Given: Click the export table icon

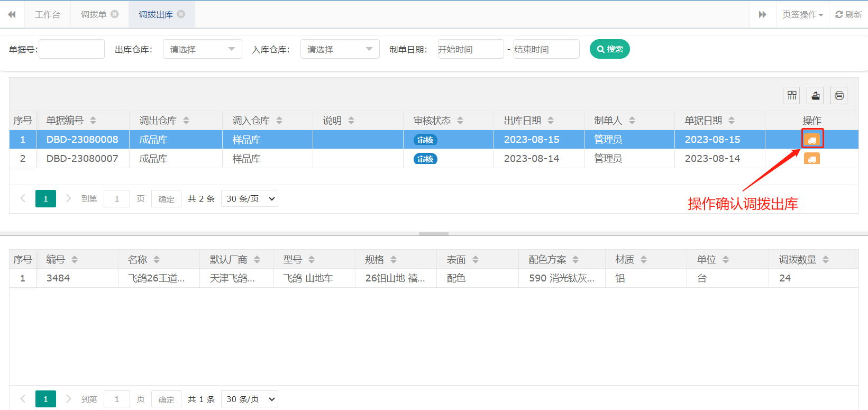Looking at the screenshot, I should (x=815, y=95).
